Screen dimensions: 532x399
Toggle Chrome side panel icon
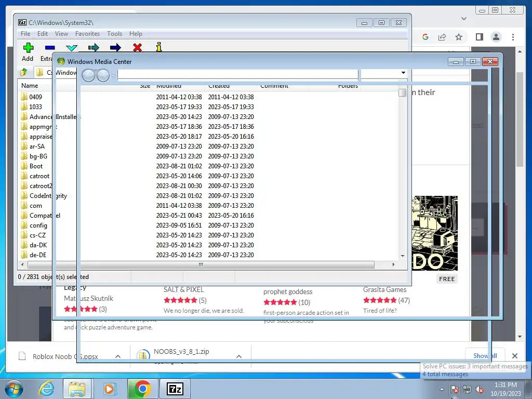479,37
